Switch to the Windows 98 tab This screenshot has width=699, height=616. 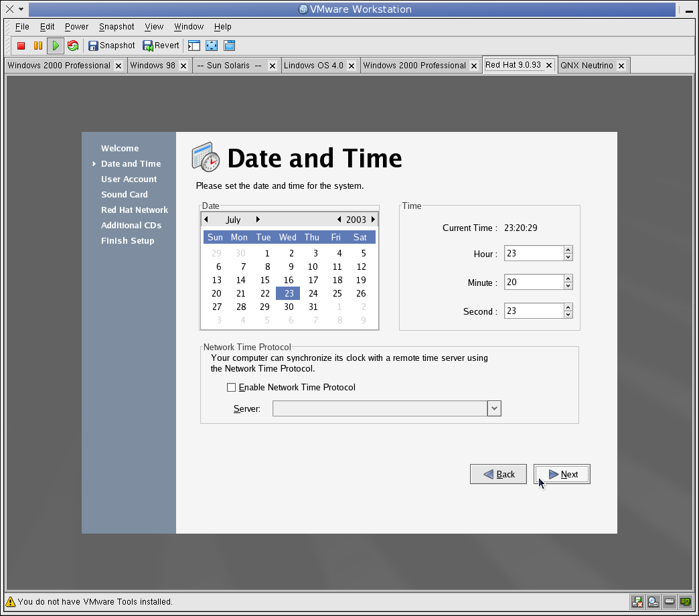coord(153,66)
